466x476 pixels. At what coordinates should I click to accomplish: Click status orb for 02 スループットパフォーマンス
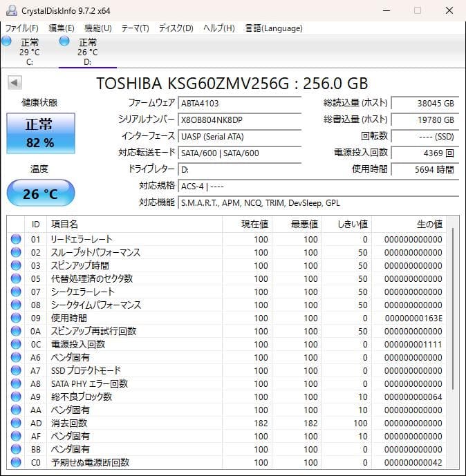(x=16, y=252)
